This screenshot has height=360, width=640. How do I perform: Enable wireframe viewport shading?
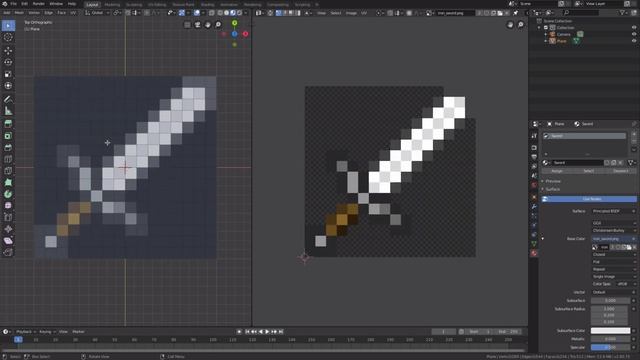[220, 13]
